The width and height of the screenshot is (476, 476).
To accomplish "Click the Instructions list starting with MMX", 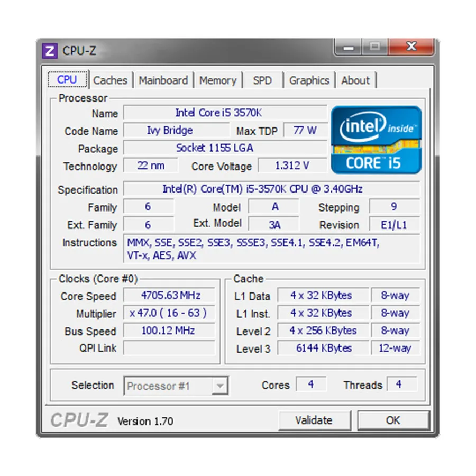I will point(271,249).
